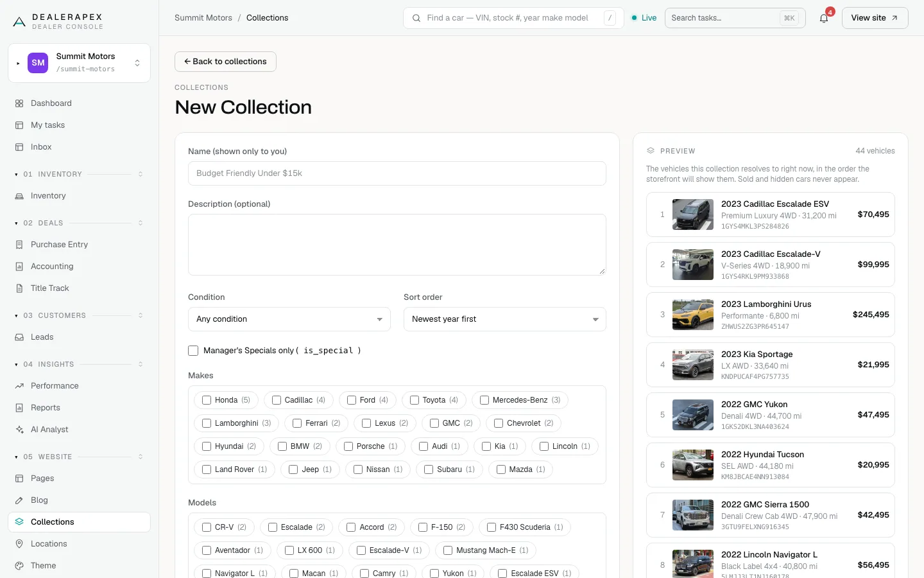Click the View site button
The height and width of the screenshot is (578, 924).
pyautogui.click(x=875, y=18)
